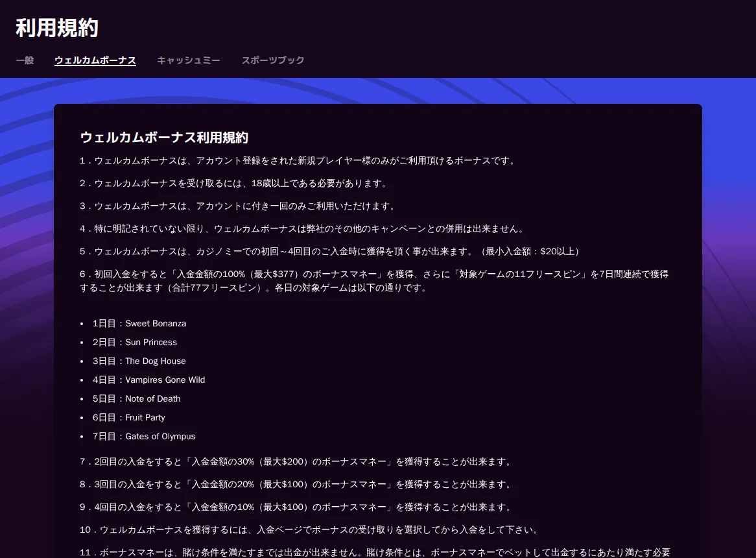Click rule 7 about 30% bonus up to $200

[x=296, y=461]
